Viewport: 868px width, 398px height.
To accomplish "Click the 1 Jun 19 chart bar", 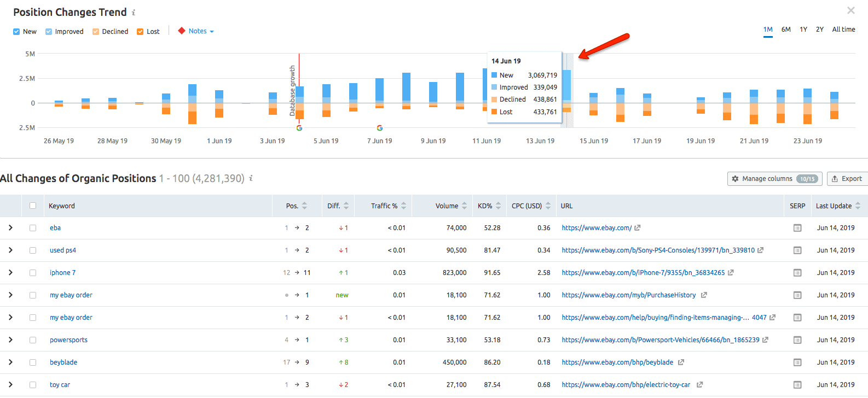I will 219,104.
